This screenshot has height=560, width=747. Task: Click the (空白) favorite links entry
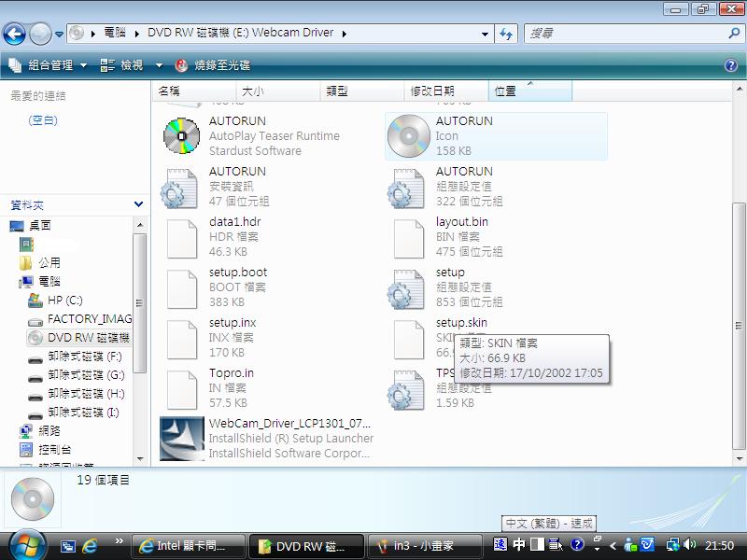click(x=43, y=120)
